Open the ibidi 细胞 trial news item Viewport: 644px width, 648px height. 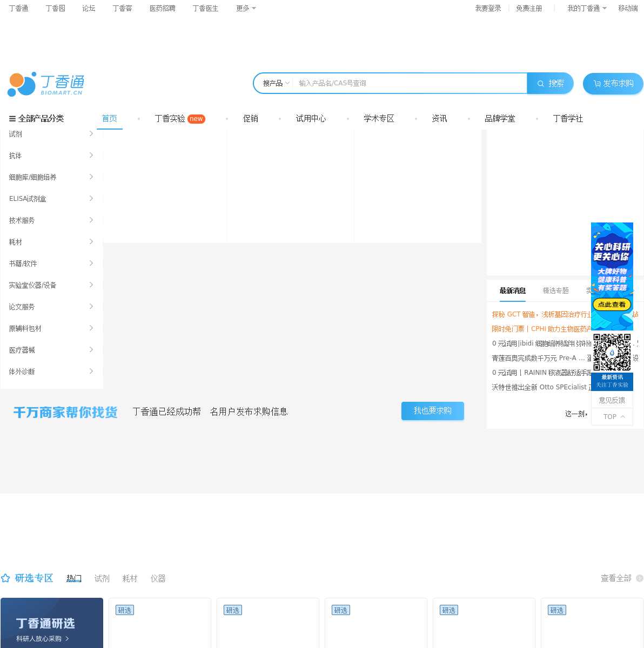click(541, 343)
